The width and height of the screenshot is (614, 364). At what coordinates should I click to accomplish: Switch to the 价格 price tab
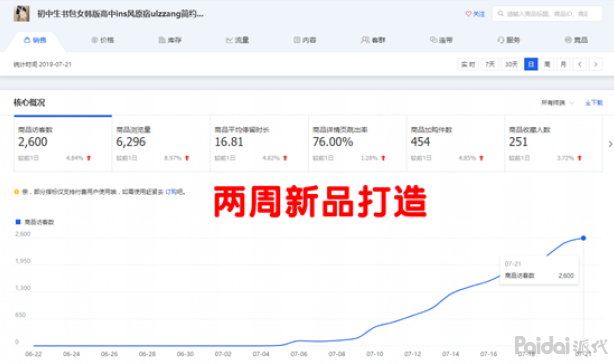coord(103,40)
